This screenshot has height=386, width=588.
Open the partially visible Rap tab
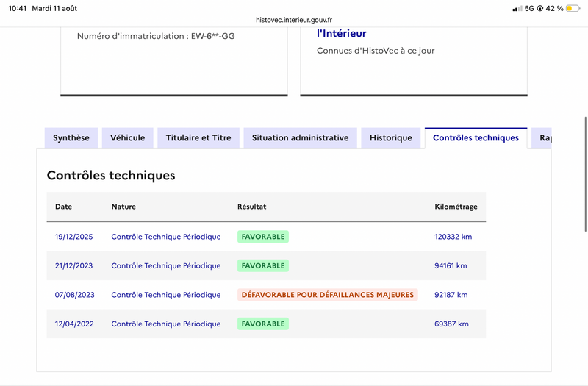pos(542,137)
